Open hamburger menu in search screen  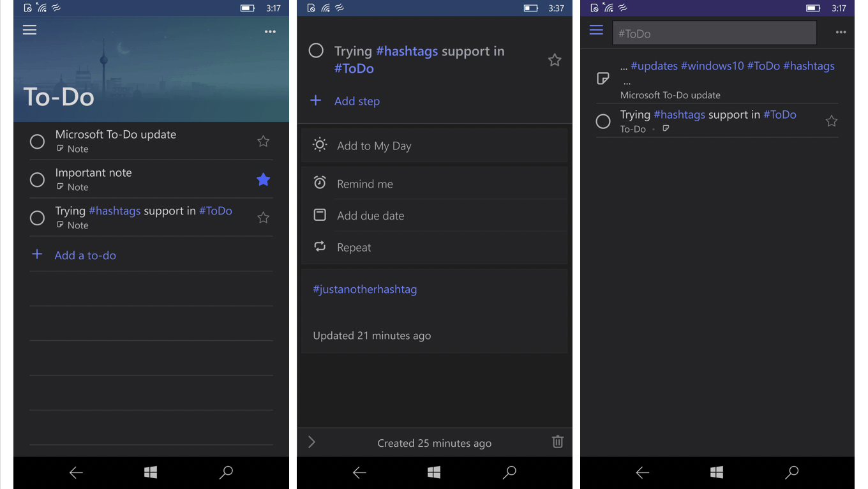(x=596, y=30)
